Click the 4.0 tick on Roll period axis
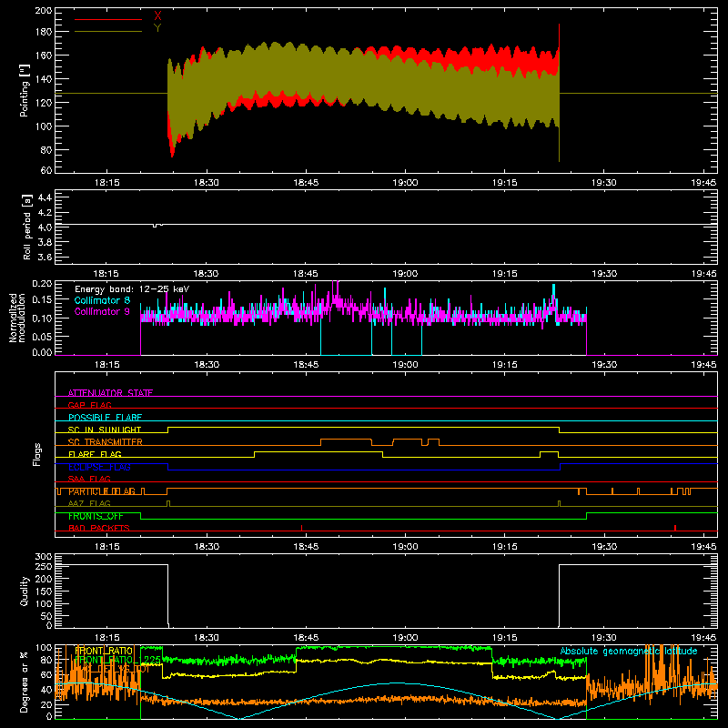 pos(45,227)
